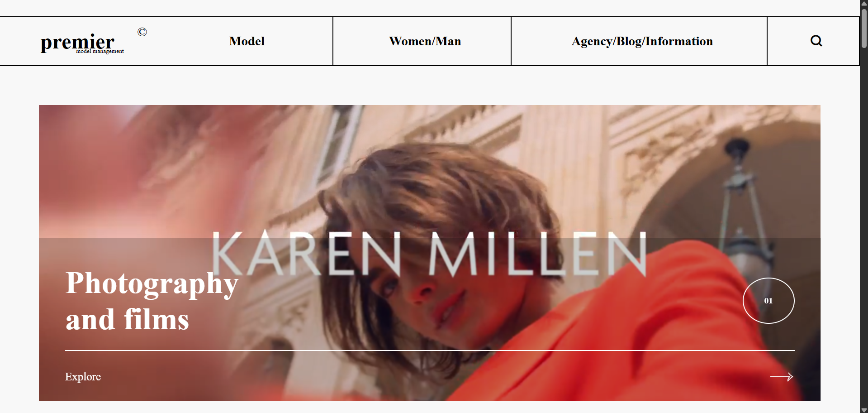This screenshot has height=413, width=868.
Task: Open the Women/Man menu item
Action: pos(425,41)
